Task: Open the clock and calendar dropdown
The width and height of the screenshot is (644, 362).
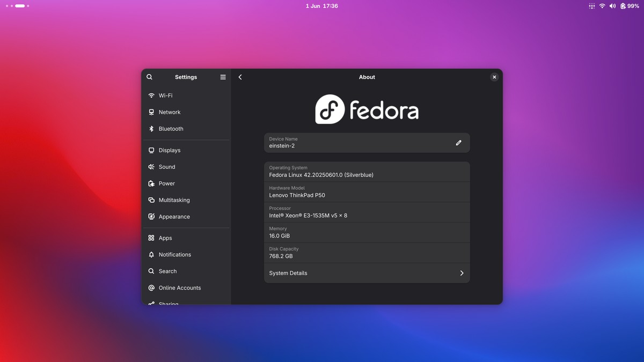Action: [x=321, y=6]
